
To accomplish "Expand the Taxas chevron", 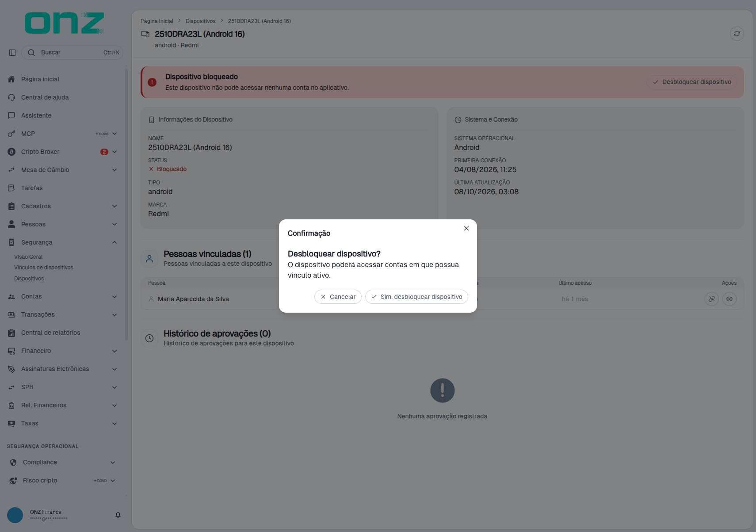I will tap(115, 424).
